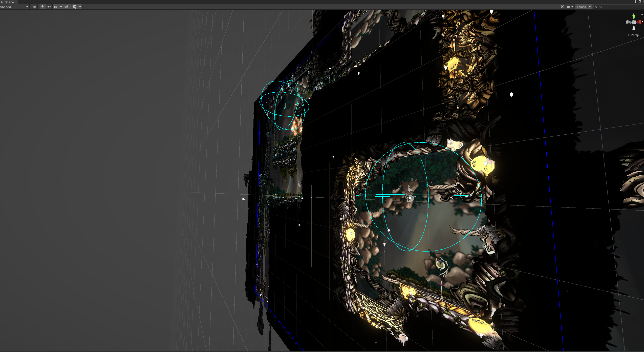Toggle the orientation gizmo rotation lock
This screenshot has height=352, width=644.
(x=642, y=14)
